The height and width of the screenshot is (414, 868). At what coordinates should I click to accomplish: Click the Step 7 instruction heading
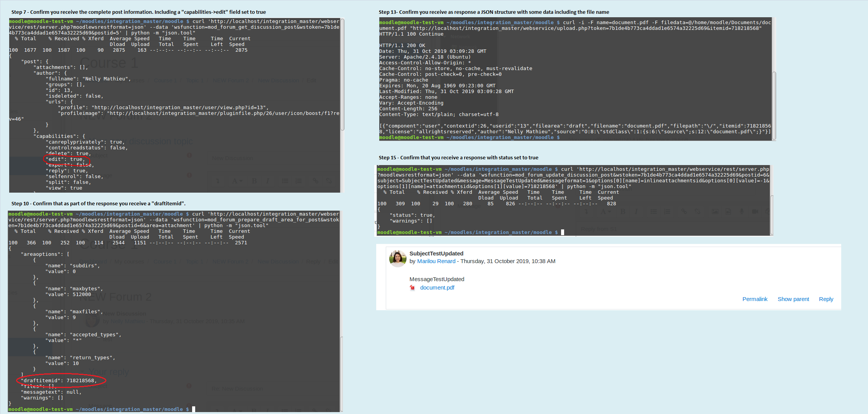139,12
